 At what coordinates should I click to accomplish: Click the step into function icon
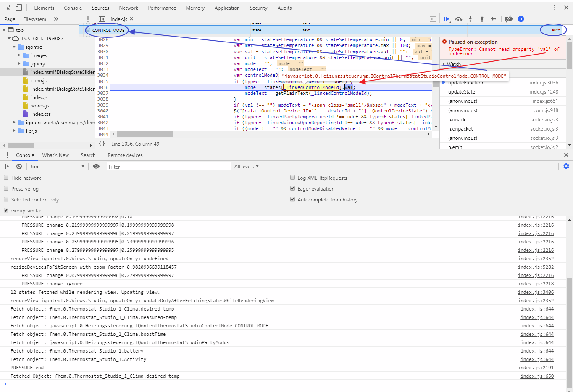(470, 19)
